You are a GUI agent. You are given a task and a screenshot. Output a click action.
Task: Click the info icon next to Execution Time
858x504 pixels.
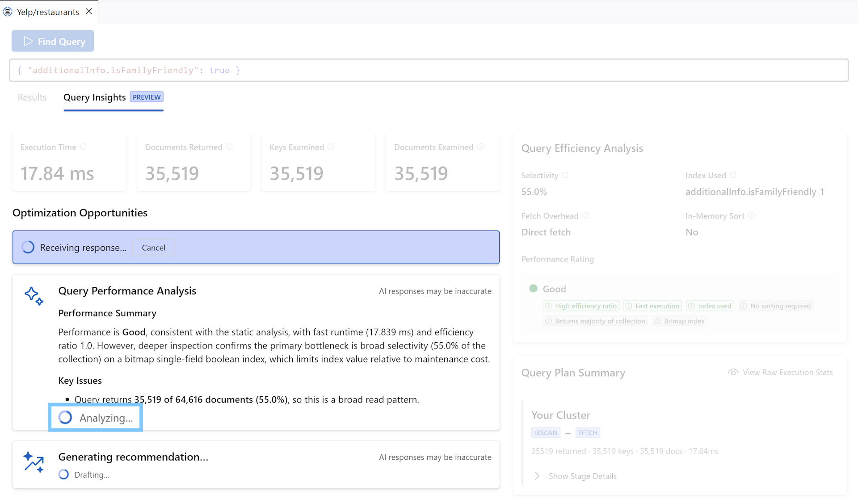83,147
